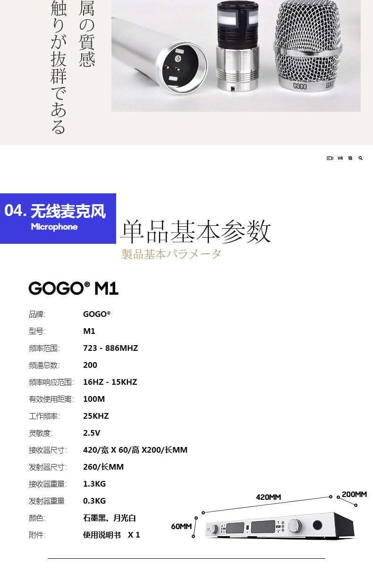373x588 pixels.
Task: Click the '420MM' dimension label
Action: [269, 497]
